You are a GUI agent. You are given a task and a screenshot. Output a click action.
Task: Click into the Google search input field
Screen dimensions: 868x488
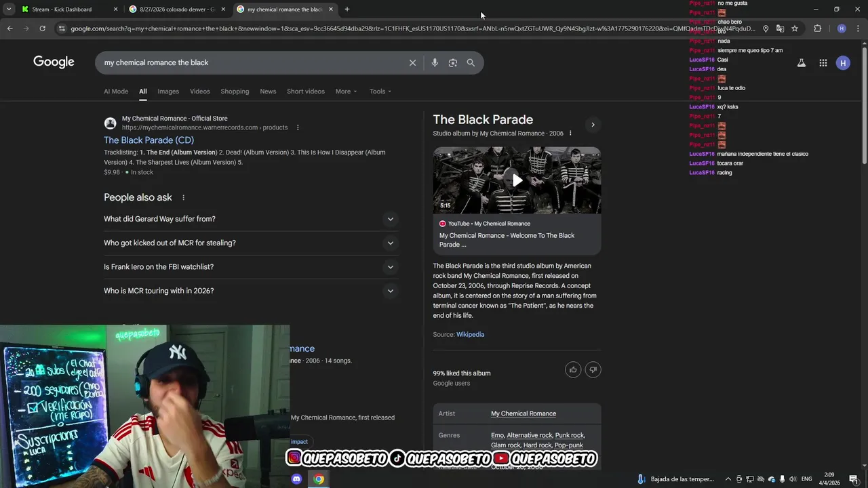click(251, 62)
